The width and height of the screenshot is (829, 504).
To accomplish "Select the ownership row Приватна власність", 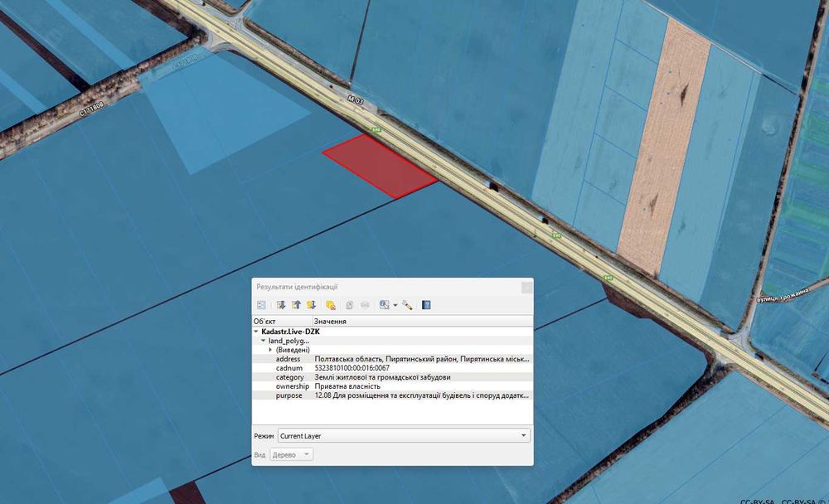I will tap(392, 386).
